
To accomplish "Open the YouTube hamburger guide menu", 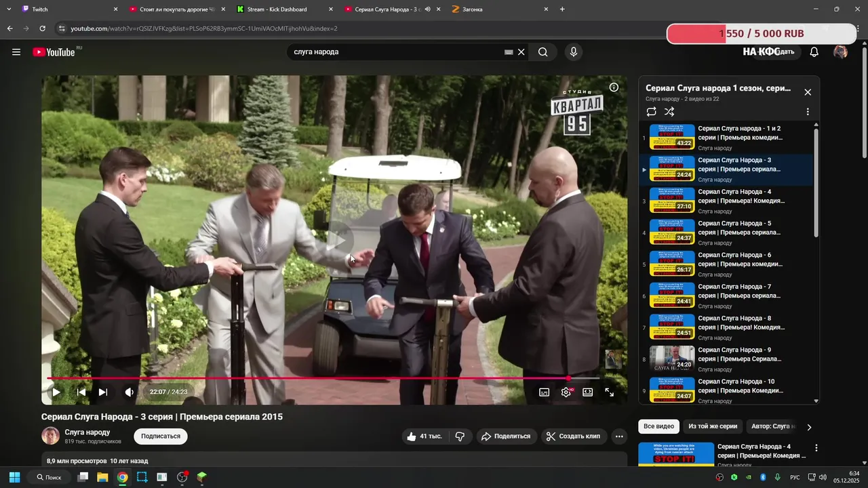I will click(x=16, y=52).
